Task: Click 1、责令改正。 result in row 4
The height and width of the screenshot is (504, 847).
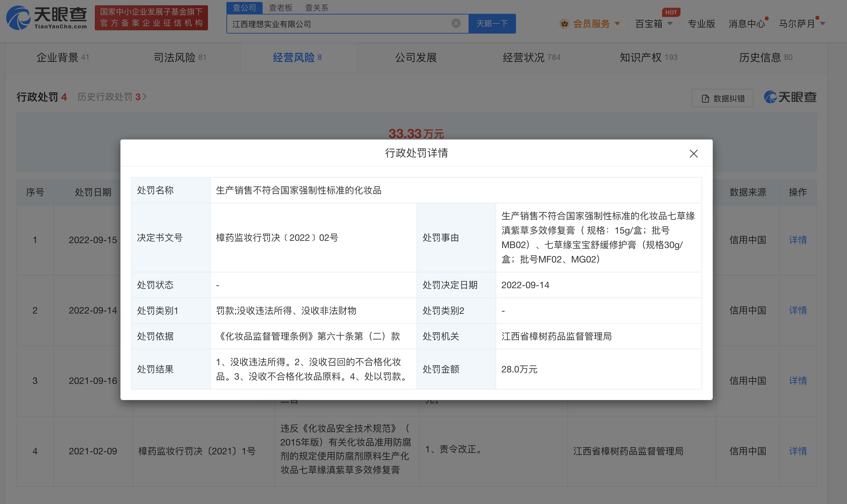Action: pos(454,449)
